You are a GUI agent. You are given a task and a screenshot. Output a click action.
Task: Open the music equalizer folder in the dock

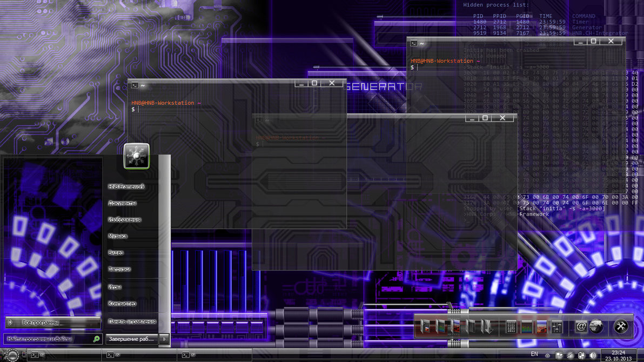coord(440,327)
